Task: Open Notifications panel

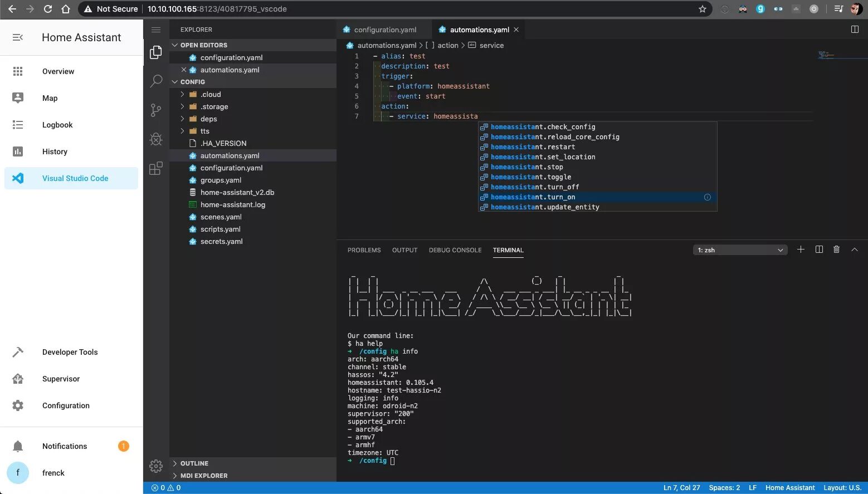Action: coord(71,446)
